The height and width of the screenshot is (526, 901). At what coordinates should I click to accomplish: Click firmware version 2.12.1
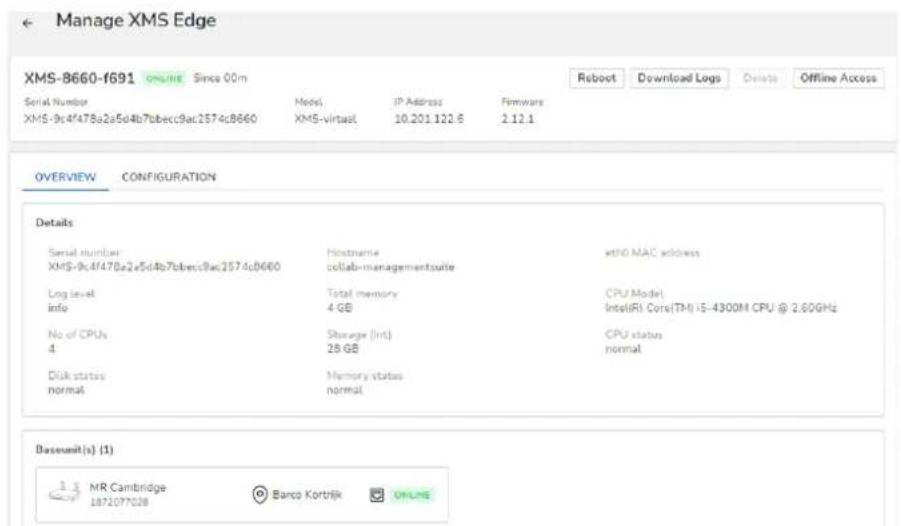pos(517,119)
